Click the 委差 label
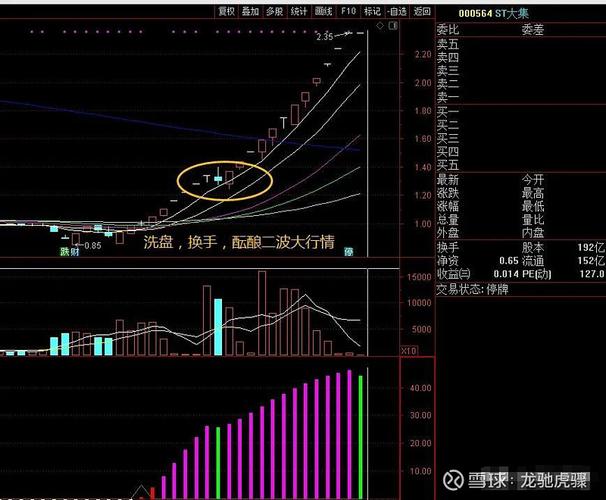The image size is (606, 500). pyautogui.click(x=533, y=29)
